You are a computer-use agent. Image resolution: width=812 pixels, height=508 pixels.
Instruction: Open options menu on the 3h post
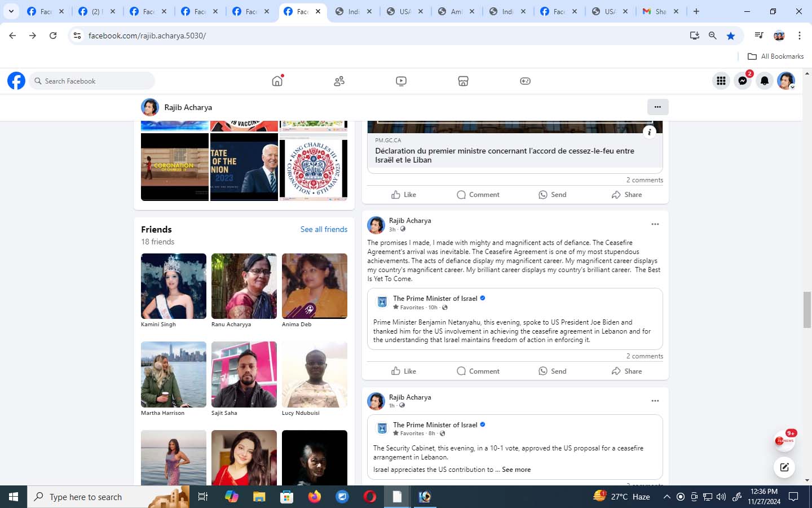point(655,224)
